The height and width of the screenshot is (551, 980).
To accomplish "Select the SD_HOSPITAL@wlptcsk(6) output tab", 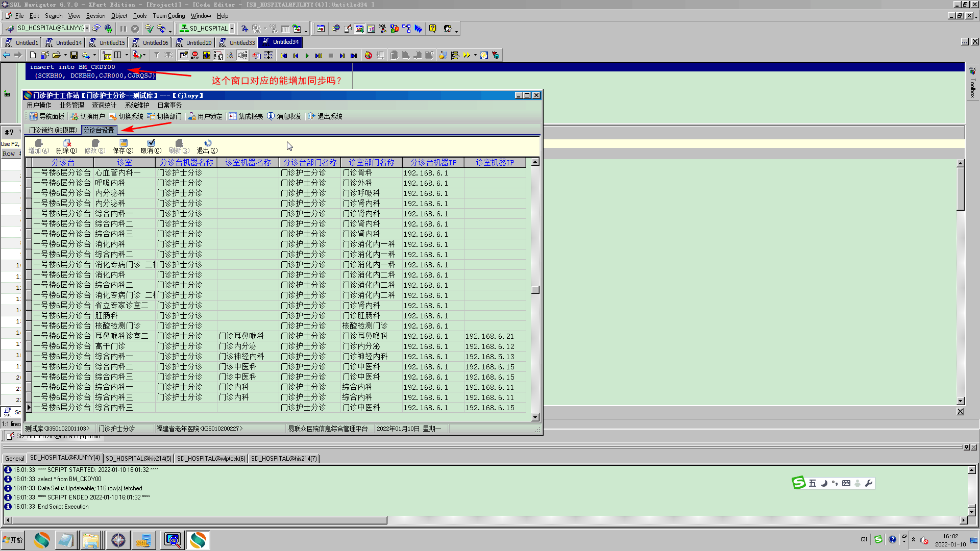I will (211, 458).
